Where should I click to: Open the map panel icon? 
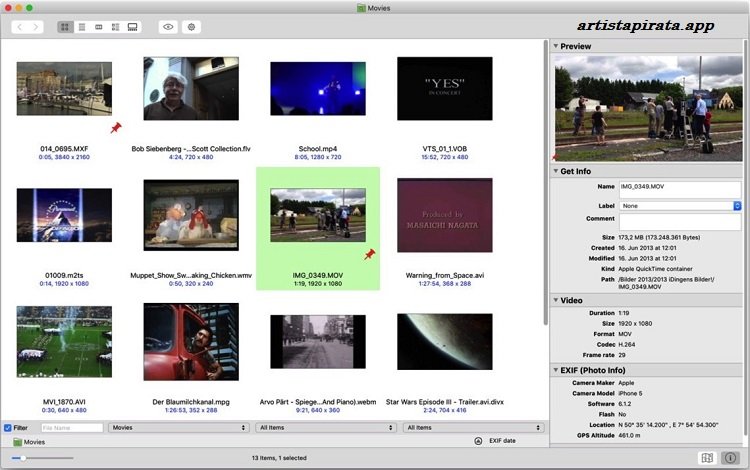click(x=707, y=458)
